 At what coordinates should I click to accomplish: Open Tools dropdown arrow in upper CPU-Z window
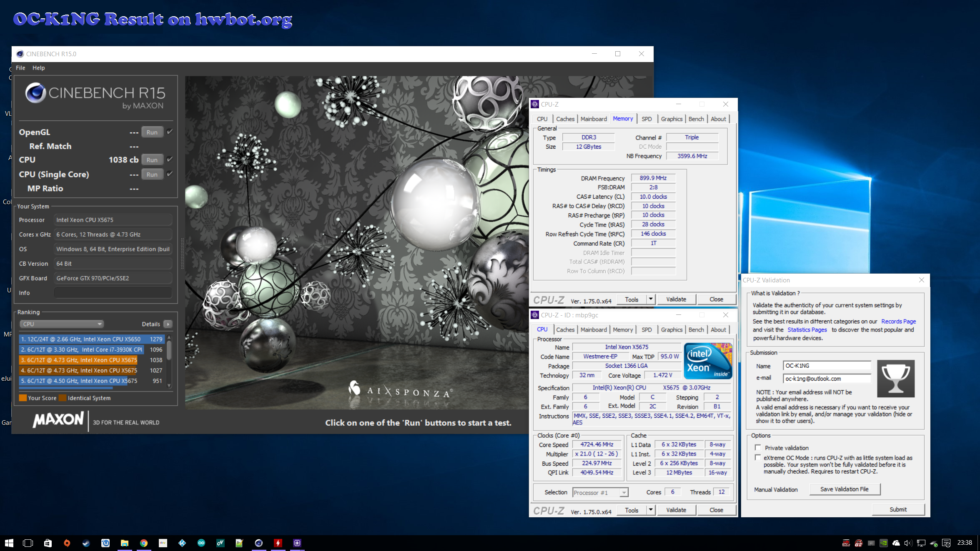[651, 299]
